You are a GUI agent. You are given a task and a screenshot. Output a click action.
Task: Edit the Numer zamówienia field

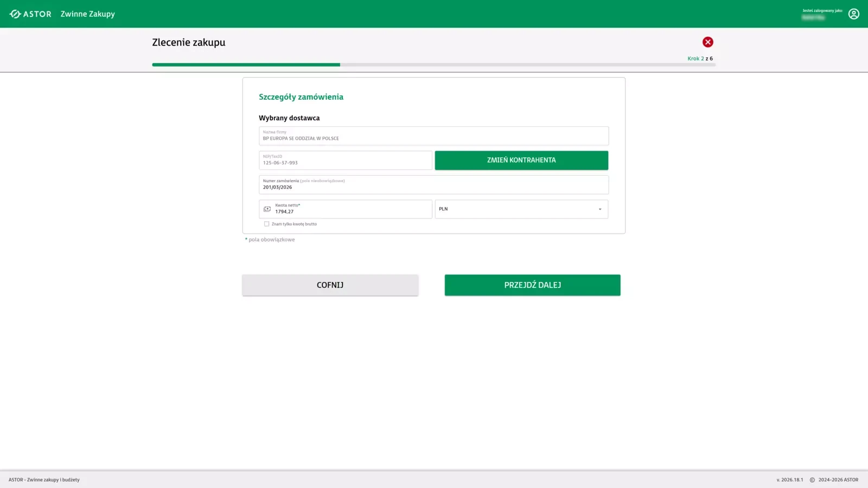(433, 184)
